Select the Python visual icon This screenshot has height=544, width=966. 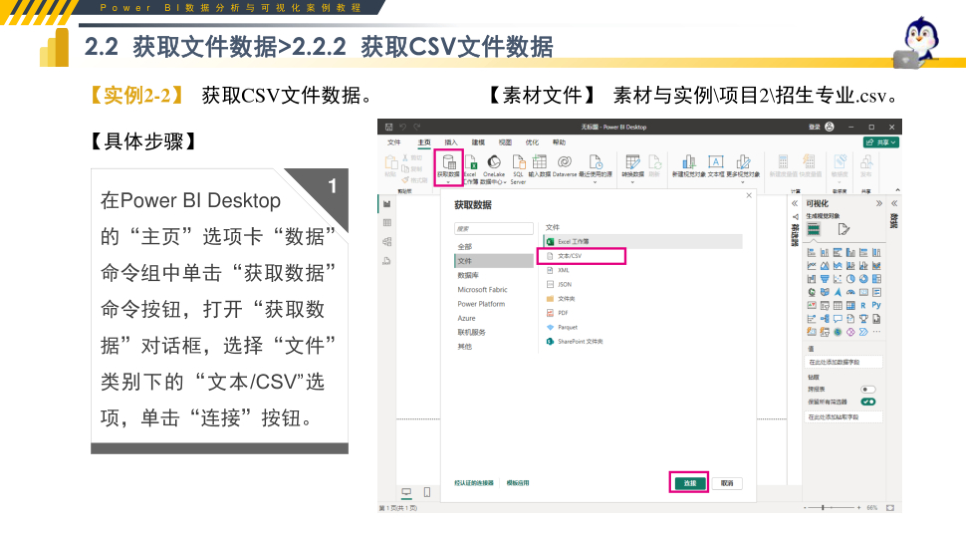pos(876,306)
